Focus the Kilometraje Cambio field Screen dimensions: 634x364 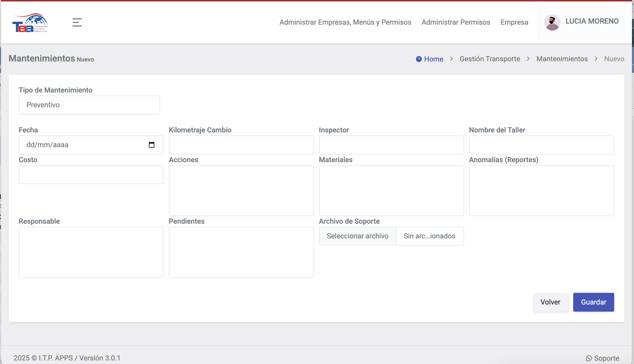point(241,145)
